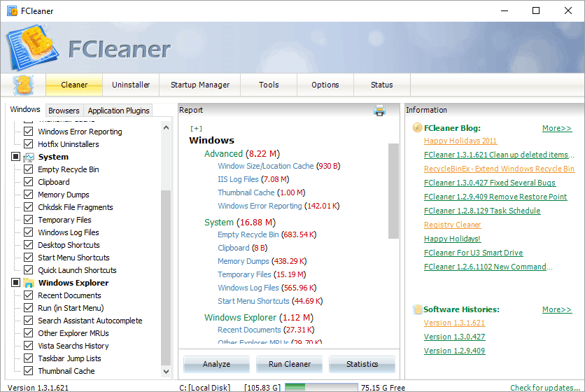Click Windows Log Files (565.96 K) entry
Screen dimensions: 585x392
[x=267, y=288]
